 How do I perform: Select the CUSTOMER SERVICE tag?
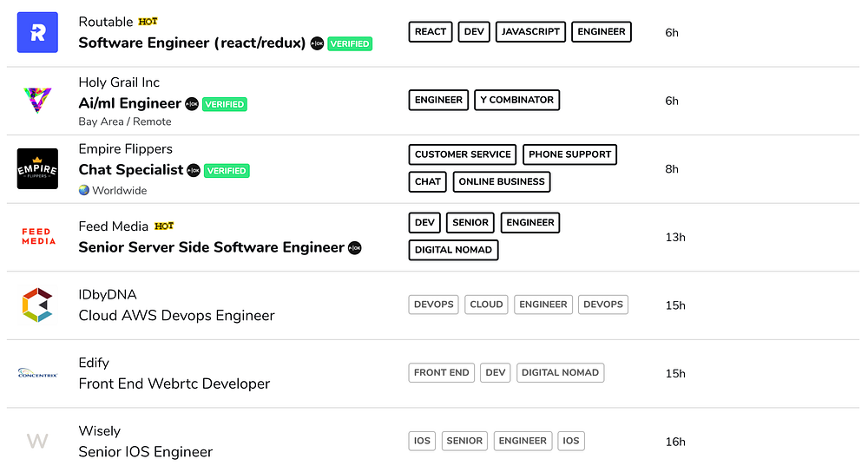click(463, 155)
